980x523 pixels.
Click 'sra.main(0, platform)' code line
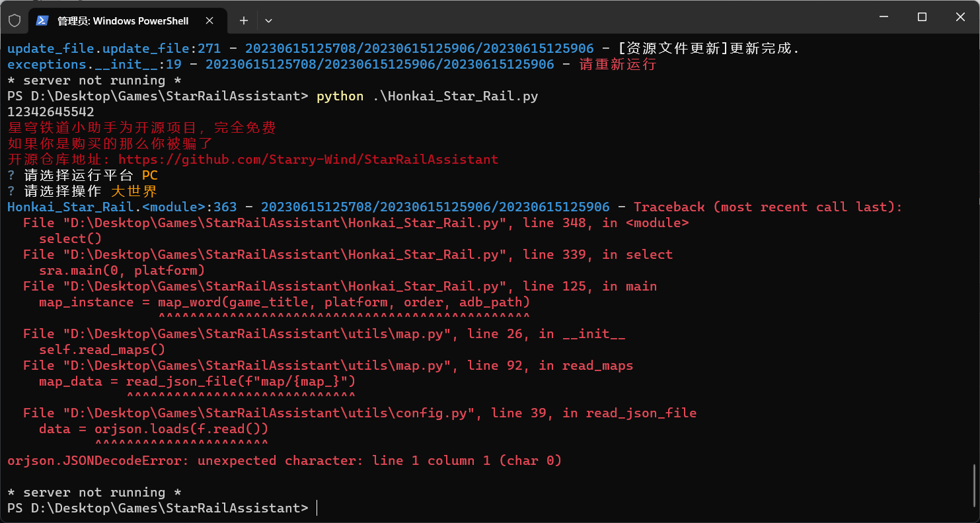pos(122,270)
